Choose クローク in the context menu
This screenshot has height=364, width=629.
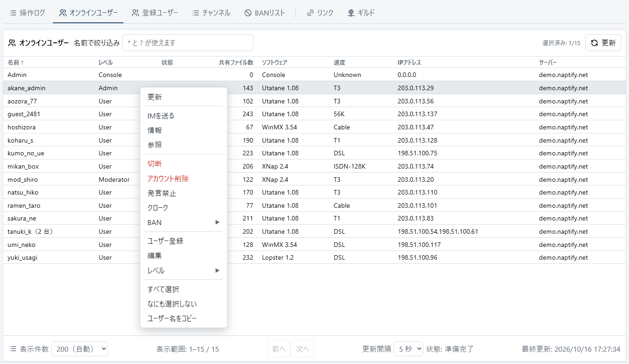(184, 208)
